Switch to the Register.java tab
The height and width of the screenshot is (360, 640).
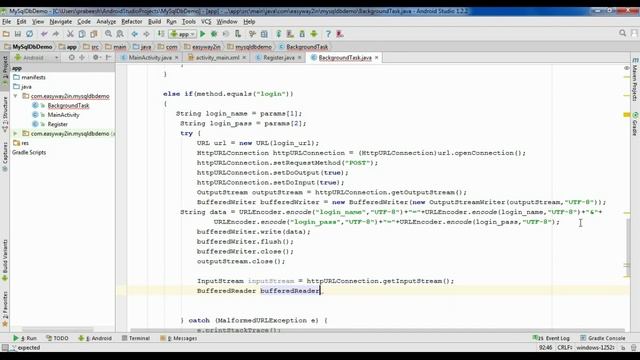point(279,58)
